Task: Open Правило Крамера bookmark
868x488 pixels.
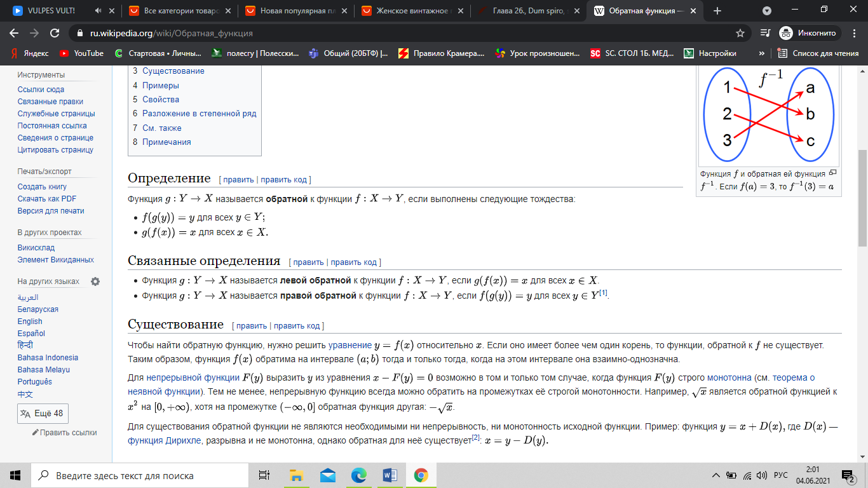Action: tap(441, 53)
